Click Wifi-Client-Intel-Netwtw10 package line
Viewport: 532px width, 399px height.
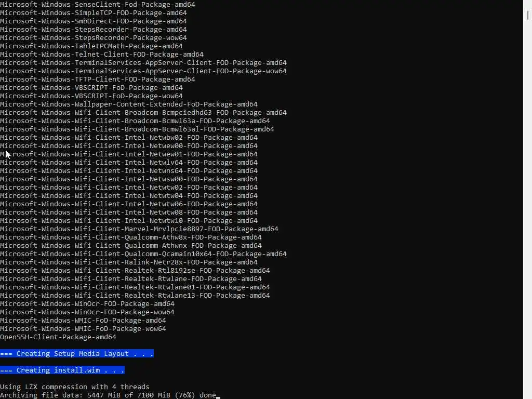coord(129,220)
